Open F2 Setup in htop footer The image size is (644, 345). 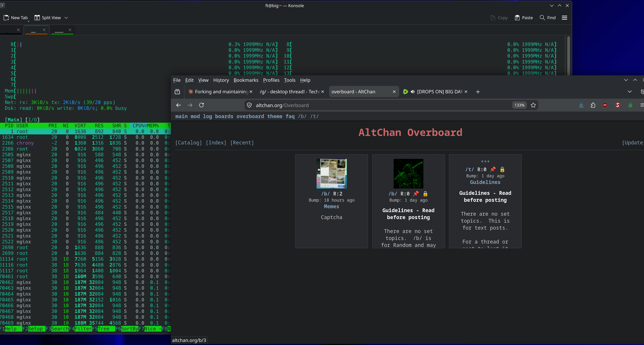click(x=34, y=329)
